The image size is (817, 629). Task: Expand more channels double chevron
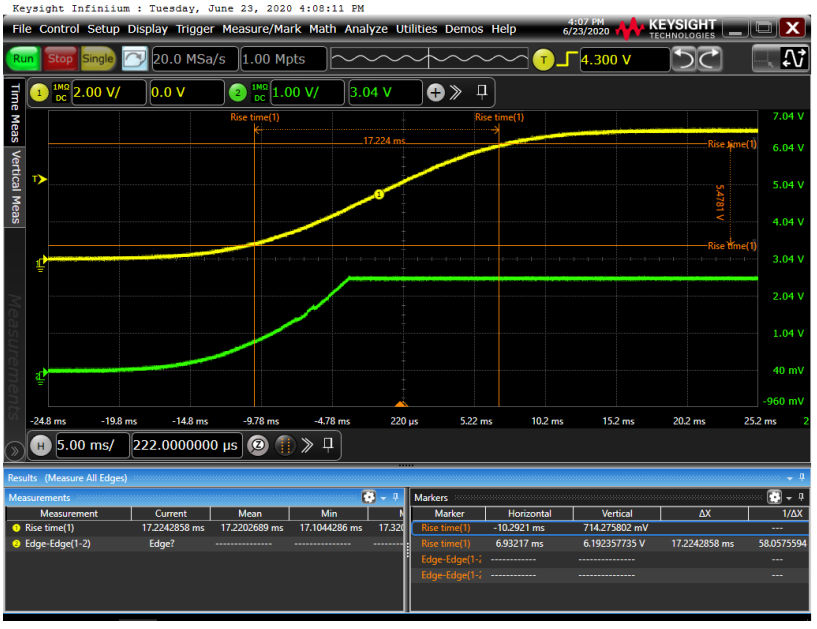point(455,93)
